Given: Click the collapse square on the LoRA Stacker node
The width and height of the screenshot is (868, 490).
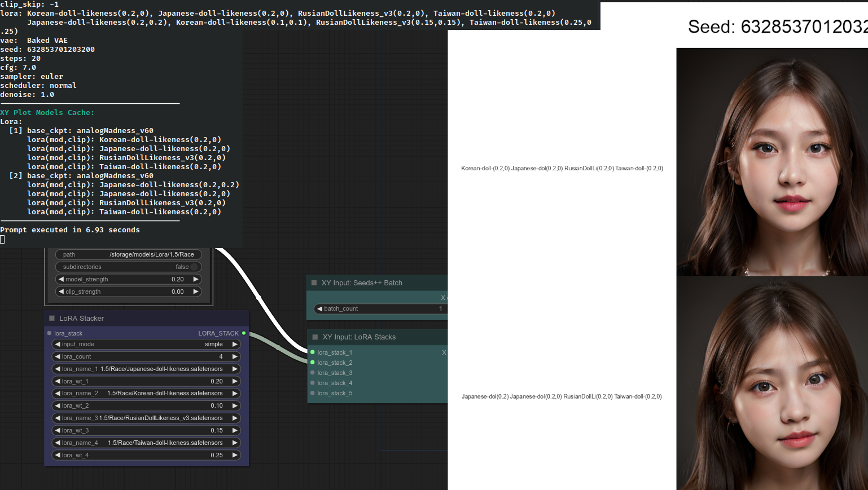Looking at the screenshot, I should pyautogui.click(x=51, y=318).
